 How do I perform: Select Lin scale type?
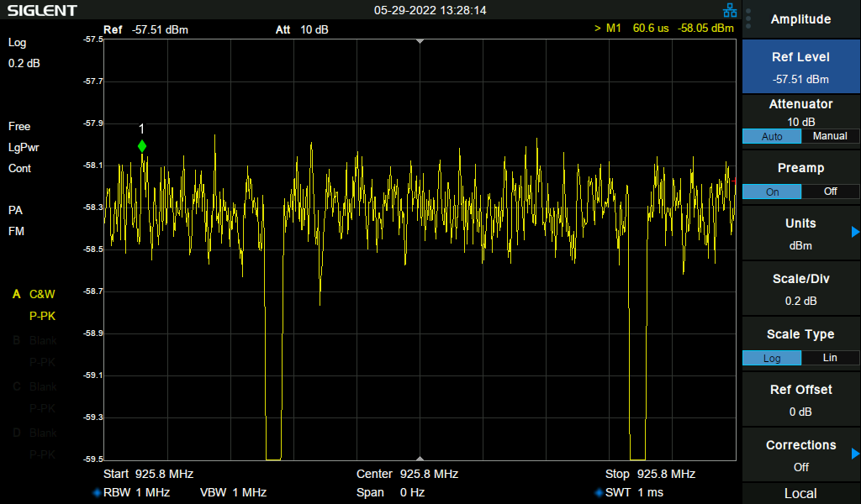click(830, 358)
